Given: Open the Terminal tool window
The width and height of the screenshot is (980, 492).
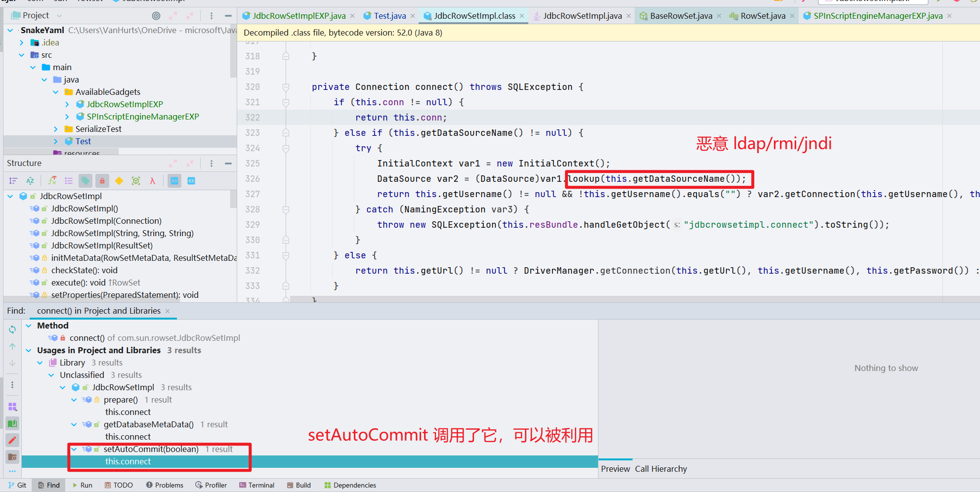Looking at the screenshot, I should (256, 485).
